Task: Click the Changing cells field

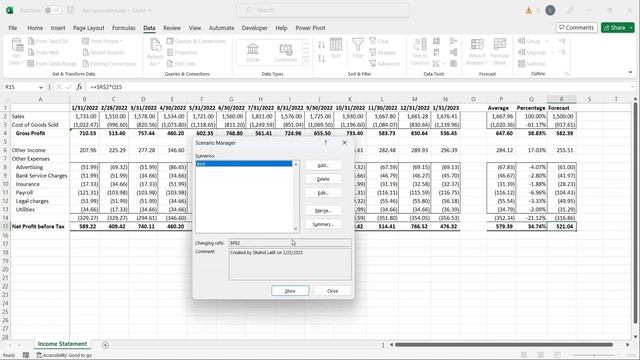Action: pos(290,243)
